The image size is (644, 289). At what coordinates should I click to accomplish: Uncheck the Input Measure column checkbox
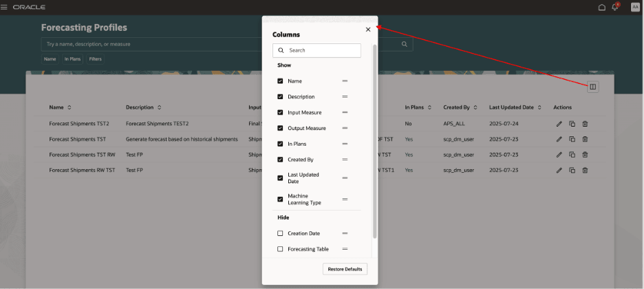click(280, 112)
